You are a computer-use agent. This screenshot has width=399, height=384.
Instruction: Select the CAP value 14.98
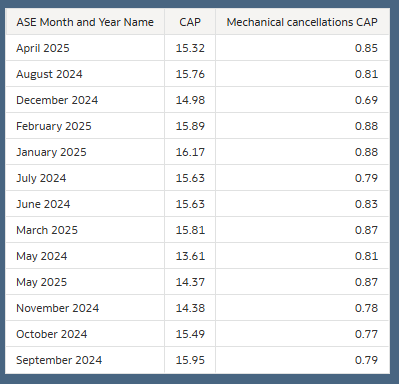point(190,100)
